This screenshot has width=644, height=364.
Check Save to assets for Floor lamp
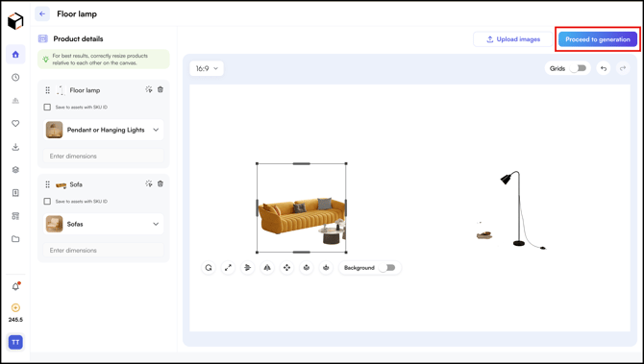click(x=47, y=108)
